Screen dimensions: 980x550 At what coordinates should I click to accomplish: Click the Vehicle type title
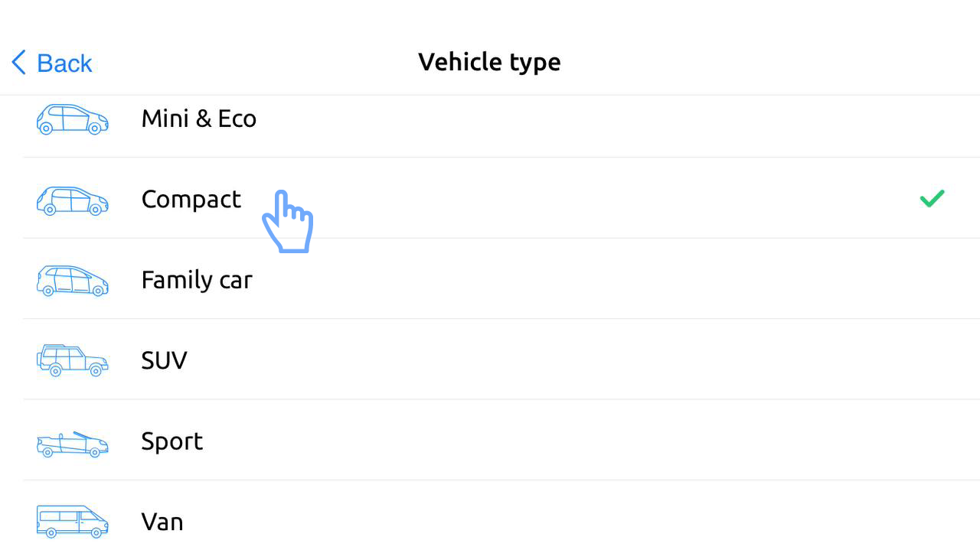tap(489, 62)
